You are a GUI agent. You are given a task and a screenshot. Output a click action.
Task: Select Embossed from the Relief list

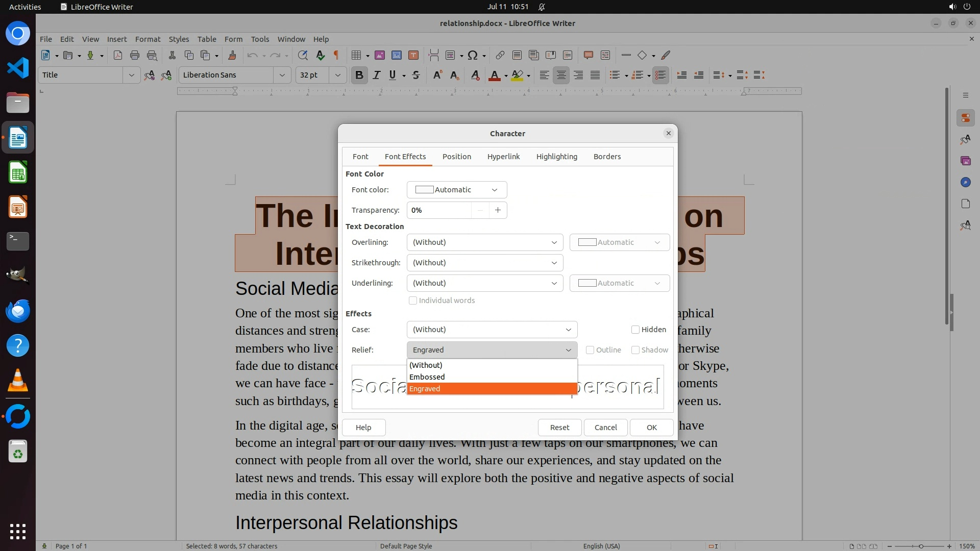[427, 377]
